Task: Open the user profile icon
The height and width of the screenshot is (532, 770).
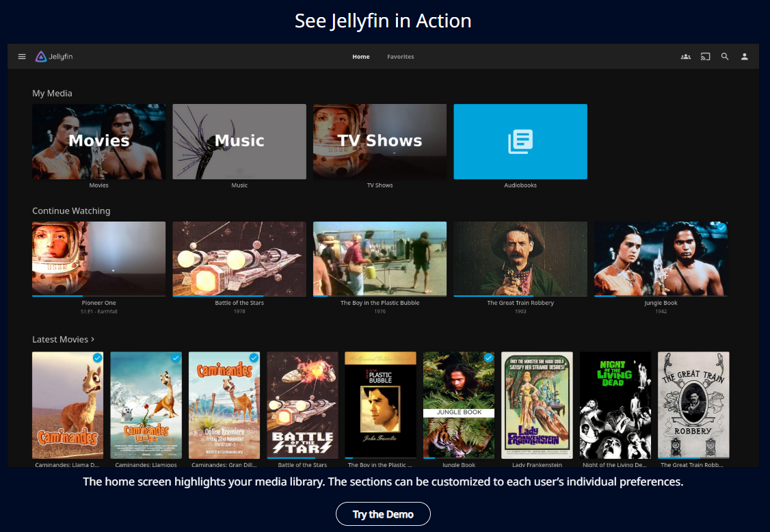Action: click(x=745, y=57)
